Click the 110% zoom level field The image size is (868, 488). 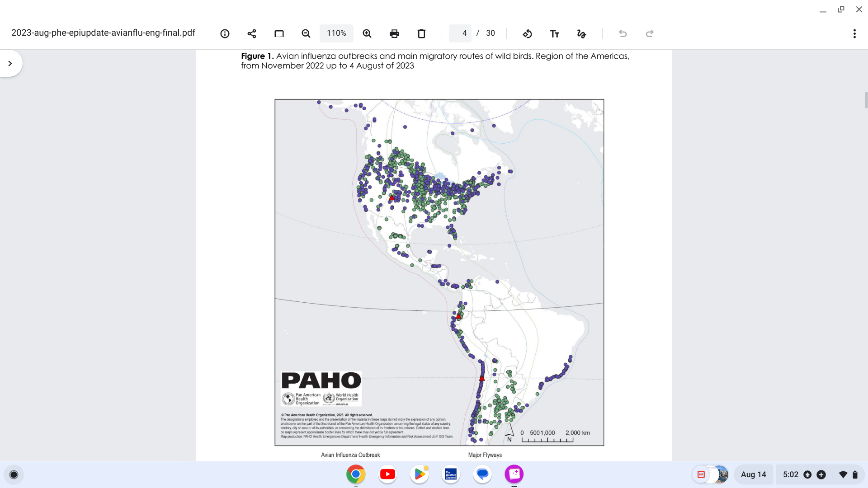click(336, 33)
